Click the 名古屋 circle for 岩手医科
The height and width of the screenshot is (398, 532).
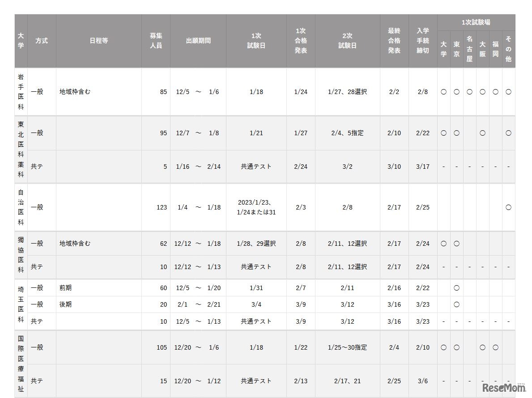pyautogui.click(x=469, y=92)
